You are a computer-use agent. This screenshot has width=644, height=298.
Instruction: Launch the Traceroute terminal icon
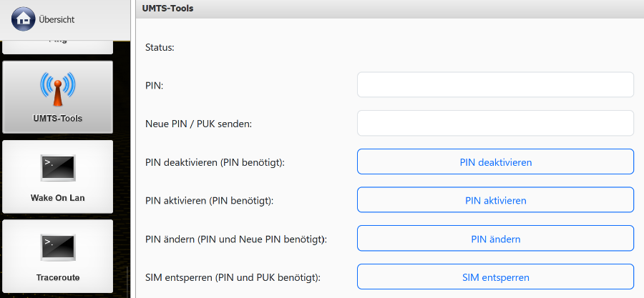pos(57,247)
